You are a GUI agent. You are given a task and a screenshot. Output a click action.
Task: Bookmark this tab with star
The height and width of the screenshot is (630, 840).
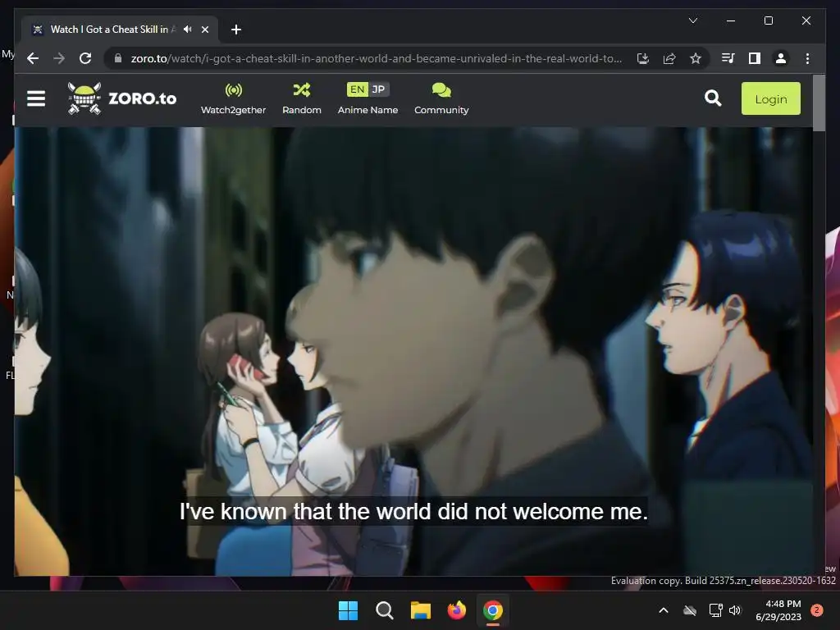click(696, 58)
